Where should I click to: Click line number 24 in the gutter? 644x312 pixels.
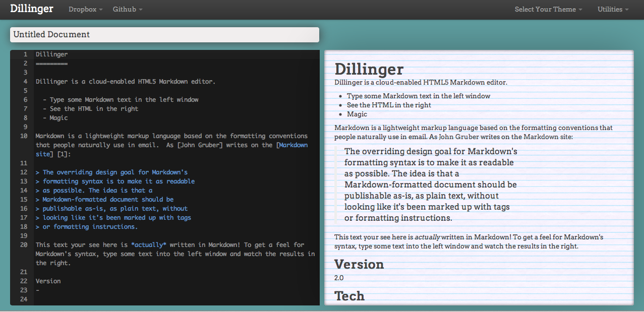pyautogui.click(x=24, y=299)
